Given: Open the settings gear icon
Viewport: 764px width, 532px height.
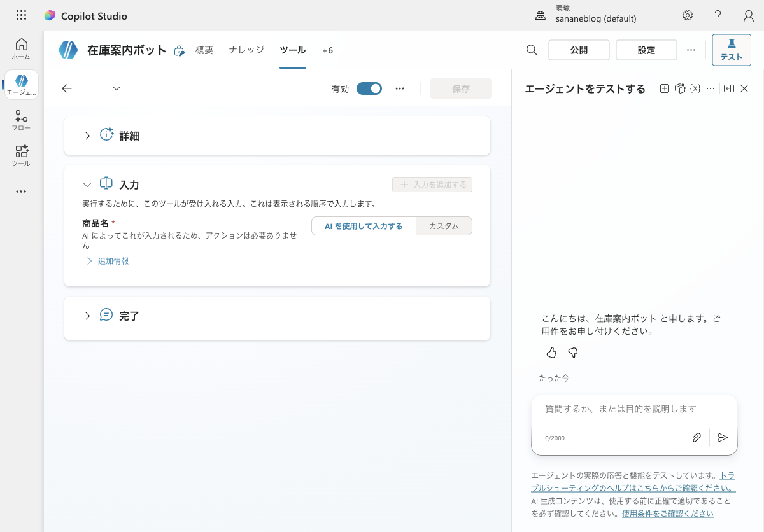Looking at the screenshot, I should [x=688, y=15].
